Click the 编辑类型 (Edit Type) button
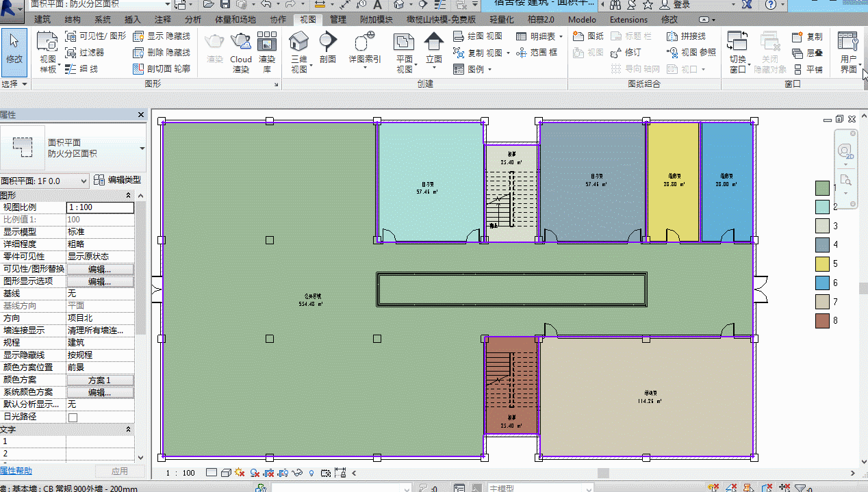868x492 pixels. point(118,180)
